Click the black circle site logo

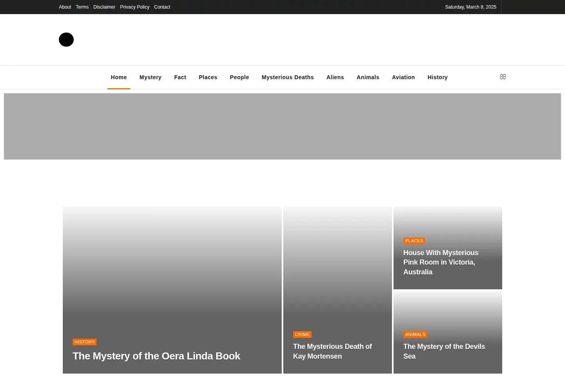pos(66,40)
